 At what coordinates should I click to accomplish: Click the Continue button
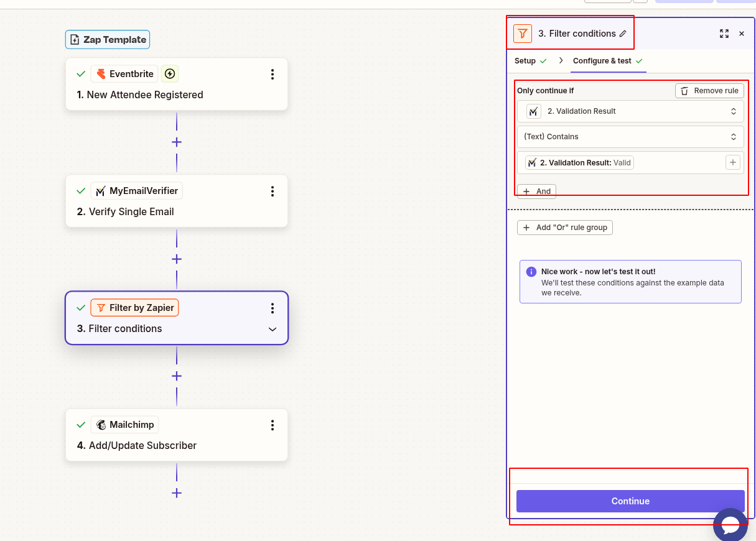click(x=630, y=501)
